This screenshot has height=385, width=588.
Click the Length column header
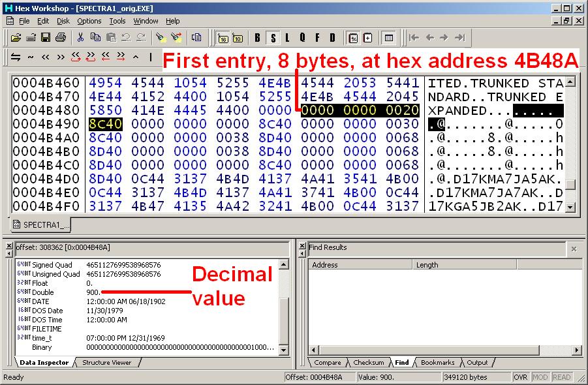pos(465,265)
